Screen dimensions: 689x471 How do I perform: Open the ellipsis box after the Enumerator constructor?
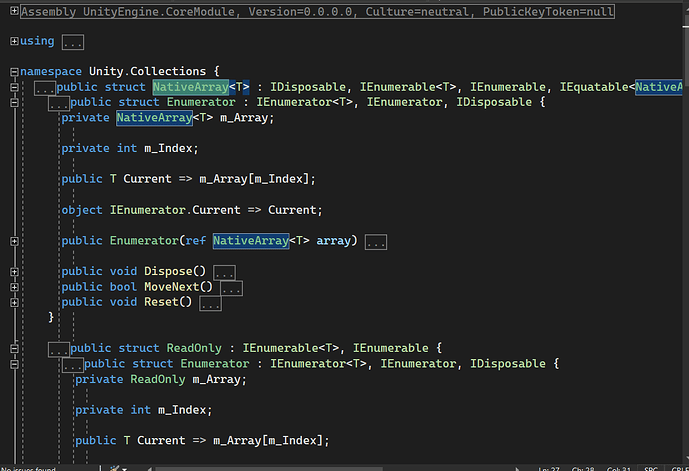(376, 242)
